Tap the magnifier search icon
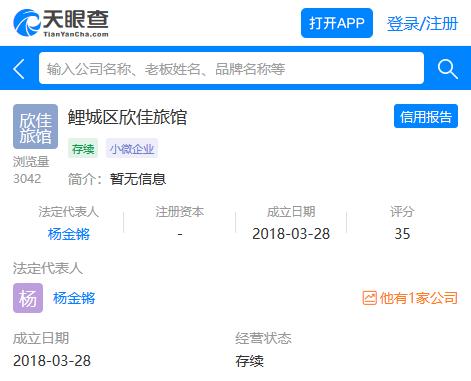The width and height of the screenshot is (471, 381). 447,69
